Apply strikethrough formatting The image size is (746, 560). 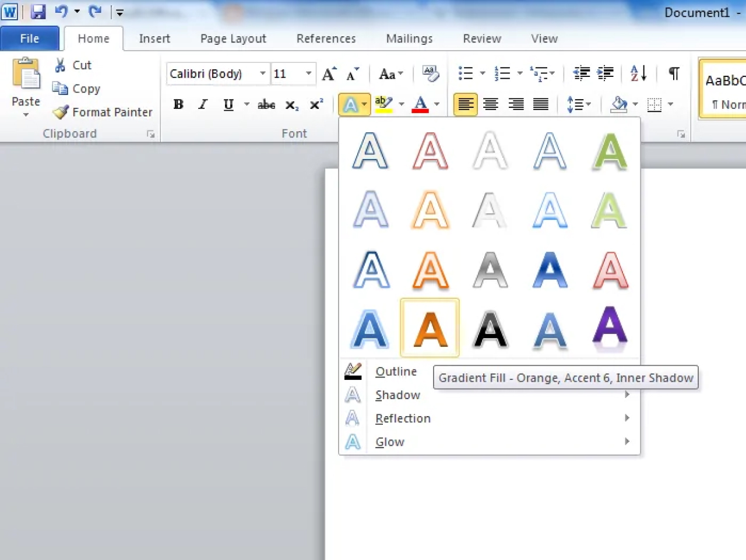pos(266,104)
